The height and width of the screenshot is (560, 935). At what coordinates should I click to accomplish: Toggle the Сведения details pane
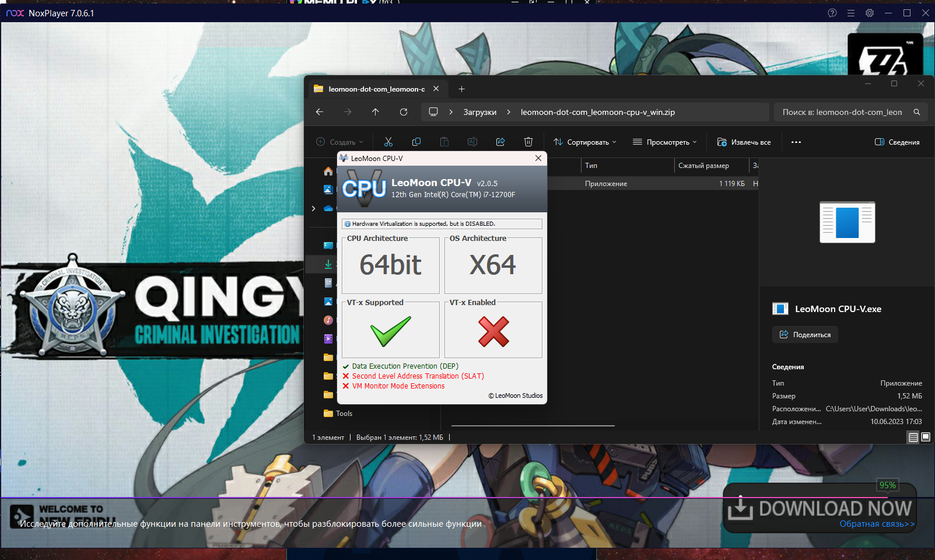pyautogui.click(x=897, y=142)
